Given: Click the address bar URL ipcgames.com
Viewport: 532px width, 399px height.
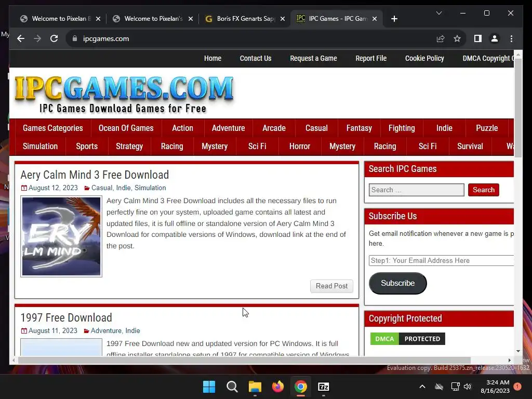Looking at the screenshot, I should pyautogui.click(x=106, y=38).
